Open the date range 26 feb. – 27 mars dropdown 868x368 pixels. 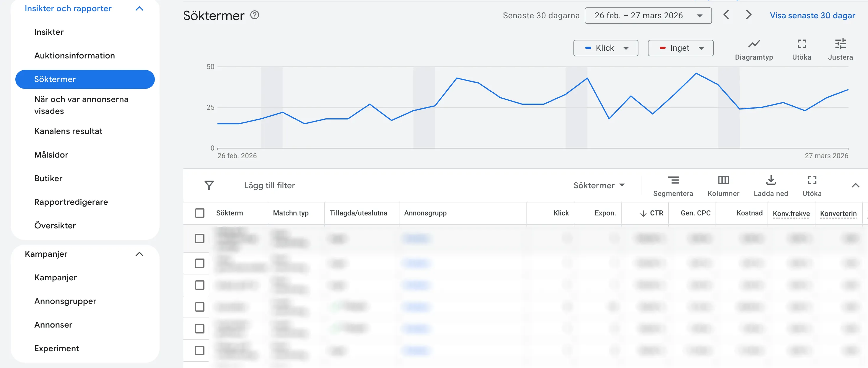coord(648,15)
